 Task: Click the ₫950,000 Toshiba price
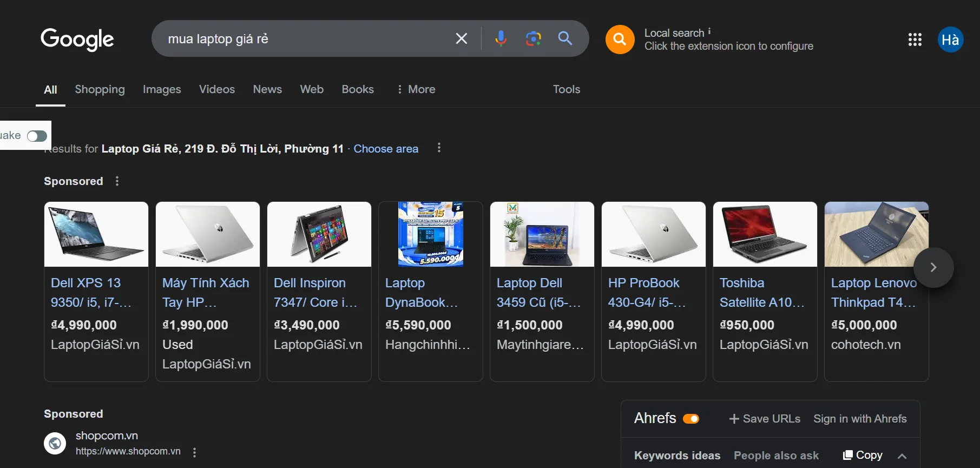tap(747, 325)
